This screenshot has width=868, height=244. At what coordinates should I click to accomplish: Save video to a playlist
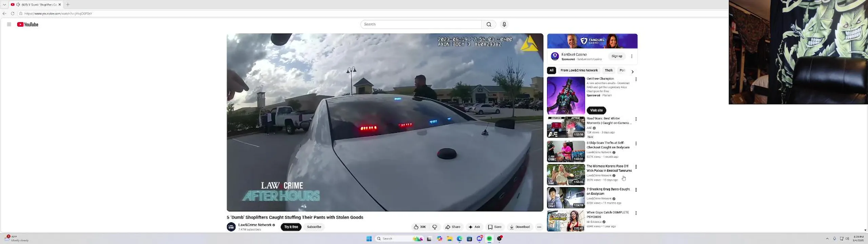[495, 227]
